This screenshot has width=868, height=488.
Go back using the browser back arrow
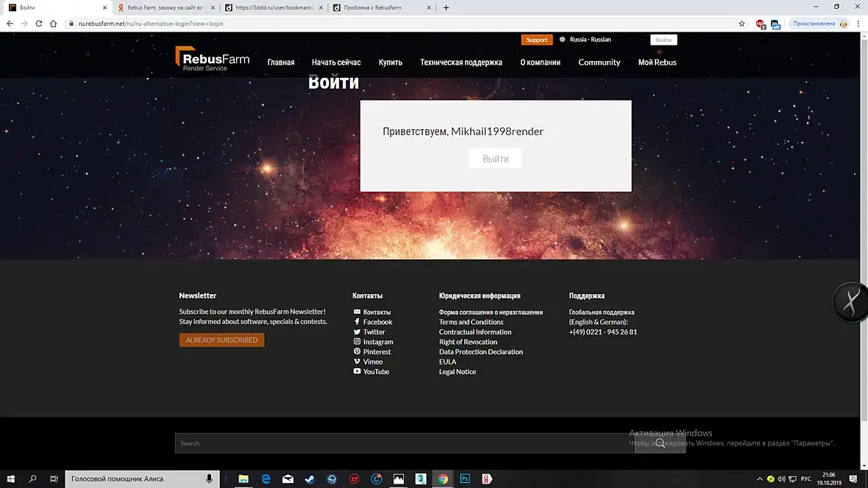[x=10, y=24]
